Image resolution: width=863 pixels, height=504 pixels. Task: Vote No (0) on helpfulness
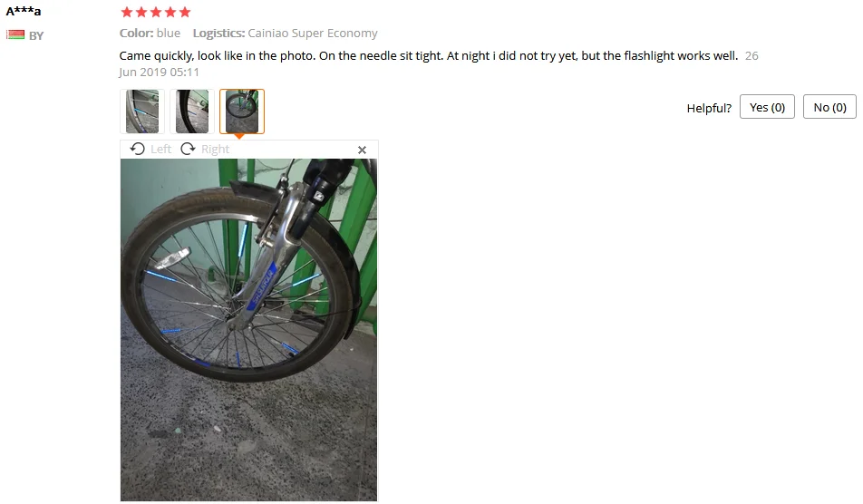pos(829,107)
